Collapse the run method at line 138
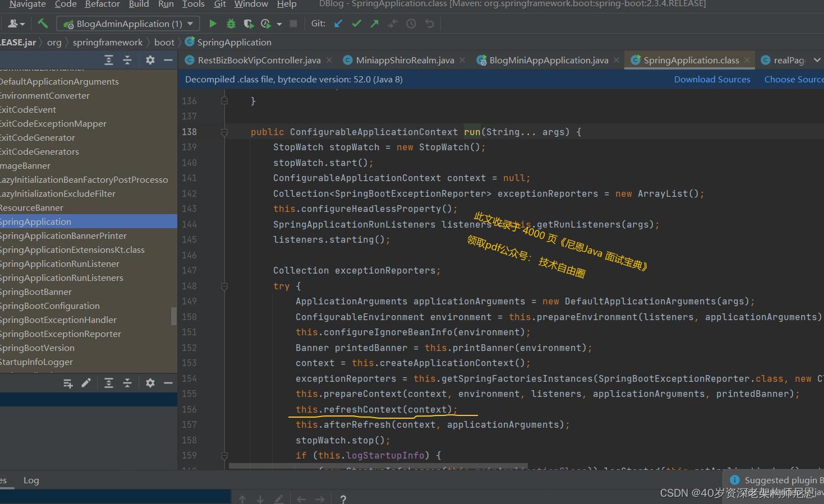Screen dimensions: 824x504 [224, 132]
